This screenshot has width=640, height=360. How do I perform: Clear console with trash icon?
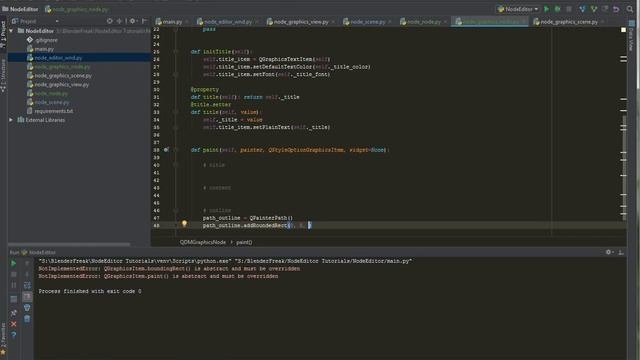tap(27, 318)
